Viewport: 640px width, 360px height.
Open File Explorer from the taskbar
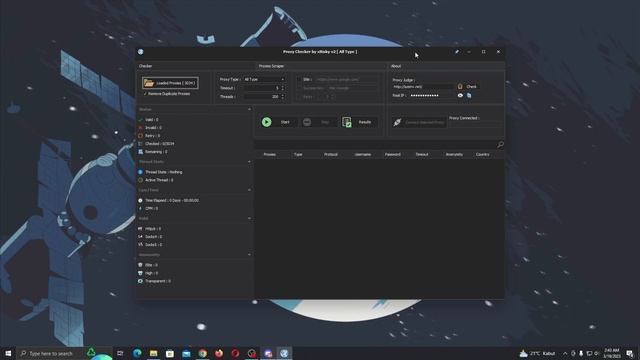[153, 353]
